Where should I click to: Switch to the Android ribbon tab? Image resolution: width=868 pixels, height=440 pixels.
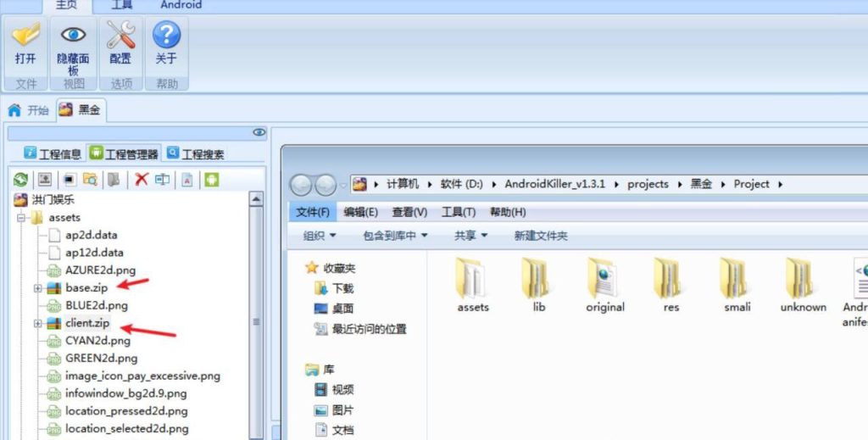point(181,5)
